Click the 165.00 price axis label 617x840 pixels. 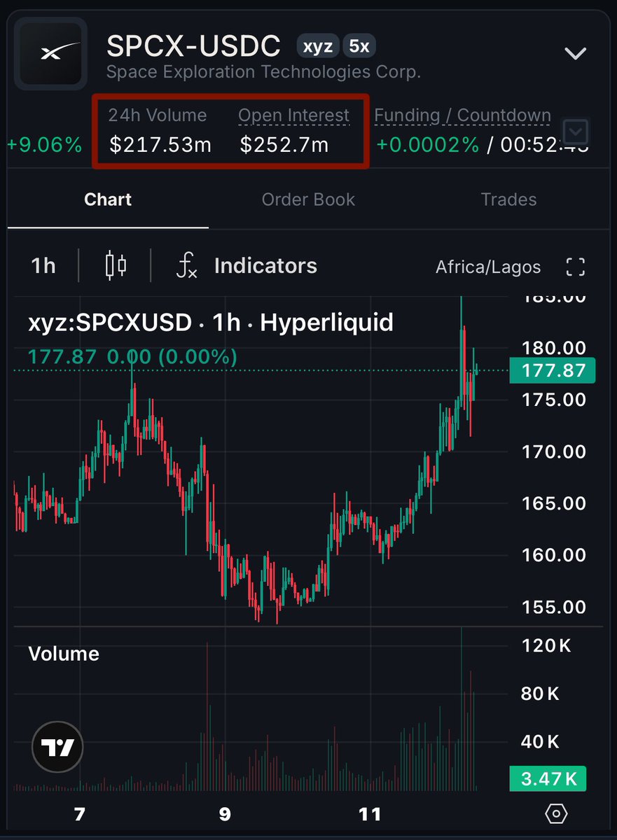pos(554,503)
